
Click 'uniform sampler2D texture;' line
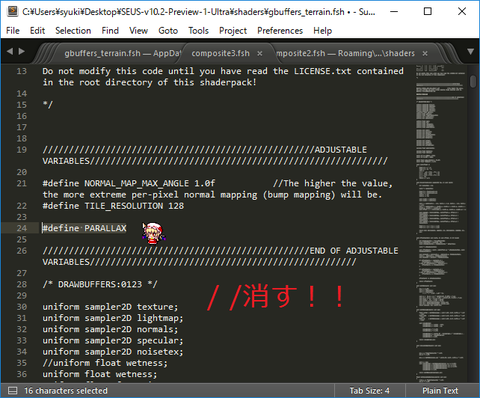pyautogui.click(x=110, y=307)
